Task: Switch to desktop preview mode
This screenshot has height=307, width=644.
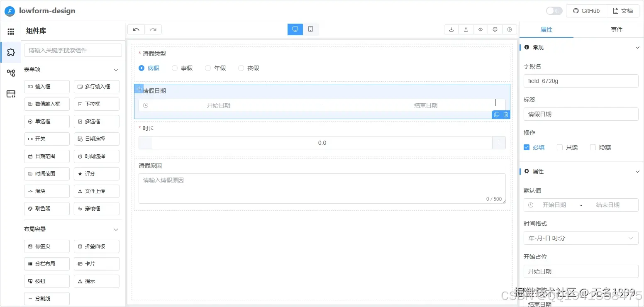Action: 295,29
